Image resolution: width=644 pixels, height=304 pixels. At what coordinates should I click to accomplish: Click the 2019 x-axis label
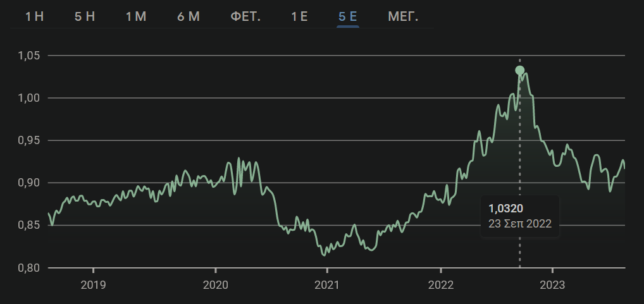tap(93, 285)
